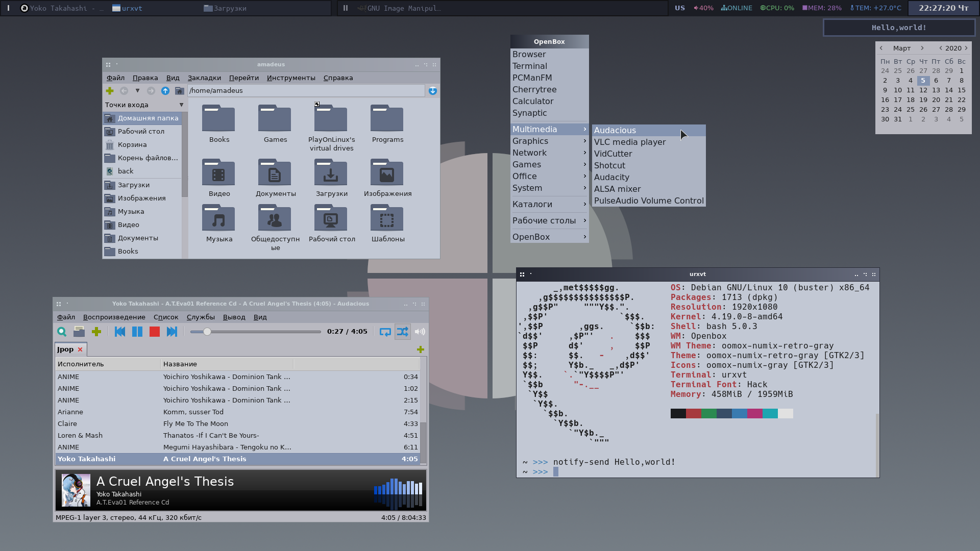Open the back history dropdown arrow in PCManFM
980x551 pixels.
pyautogui.click(x=137, y=91)
